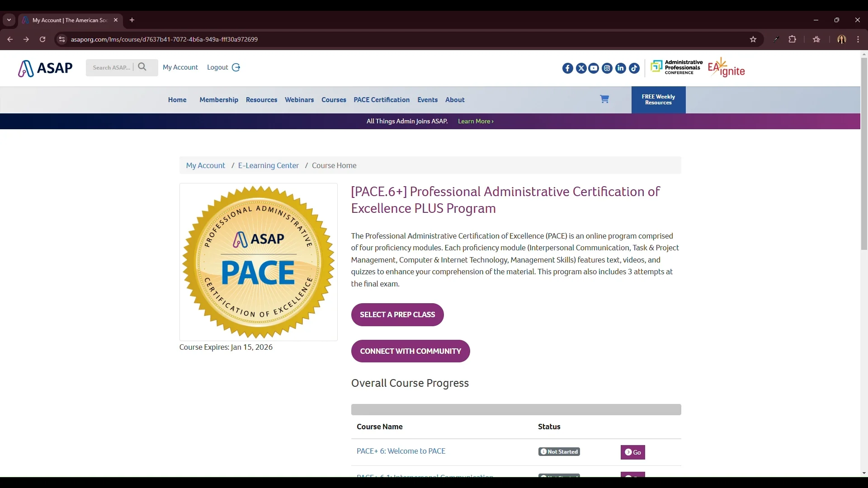Screen dimensions: 868x488
Task: Open the shopping cart icon
Action: pyautogui.click(x=604, y=99)
